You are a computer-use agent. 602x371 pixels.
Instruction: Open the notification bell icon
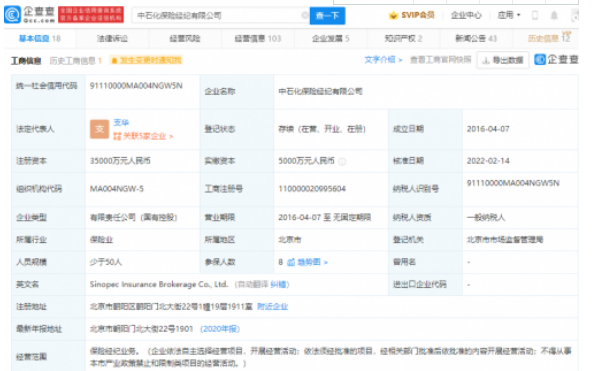coord(554,15)
